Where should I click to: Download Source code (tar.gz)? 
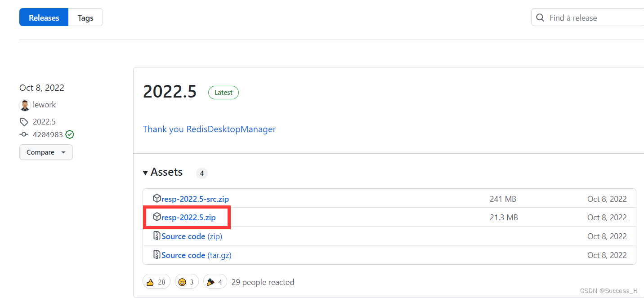(197, 255)
